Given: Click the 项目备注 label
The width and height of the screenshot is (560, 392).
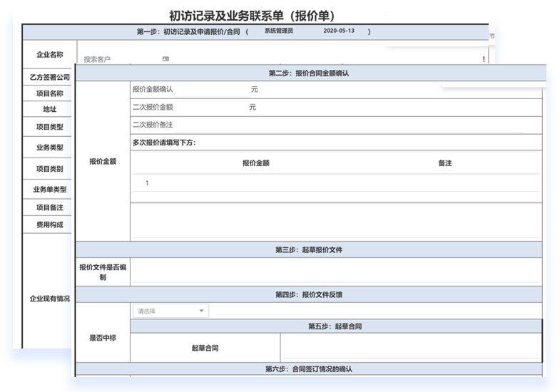Looking at the screenshot, I should click(50, 207).
